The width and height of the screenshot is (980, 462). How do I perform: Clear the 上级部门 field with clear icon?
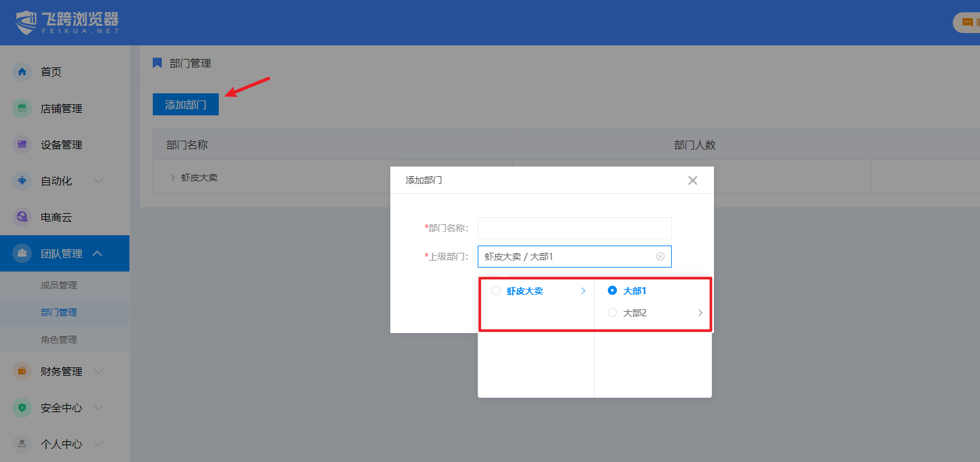point(660,257)
